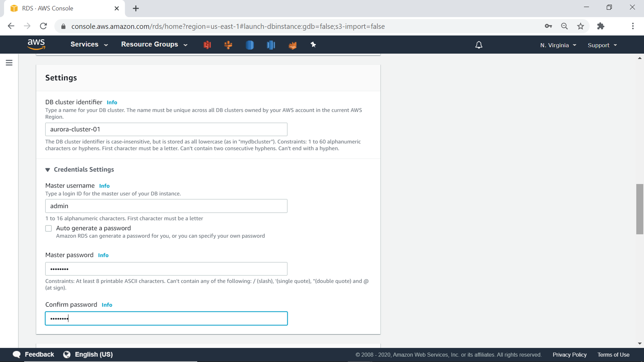Click the page vertical scrollbar thumb

[639, 209]
